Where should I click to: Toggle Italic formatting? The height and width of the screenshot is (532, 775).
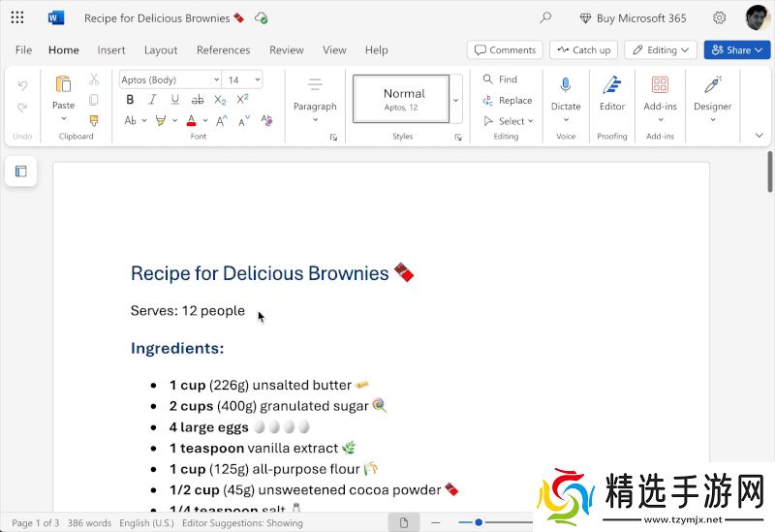point(152,100)
